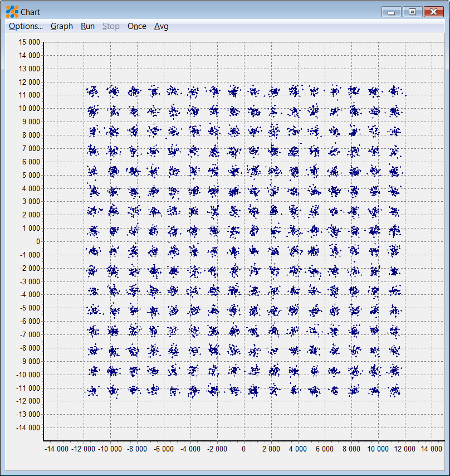Click the Chart window title text

[30, 12]
